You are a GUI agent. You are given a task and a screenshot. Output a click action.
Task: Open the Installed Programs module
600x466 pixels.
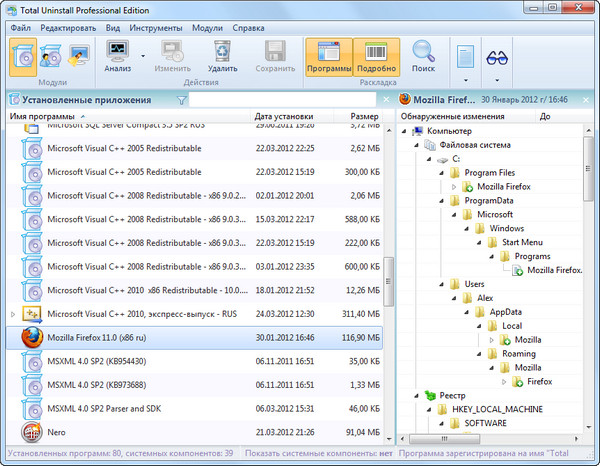[23, 57]
